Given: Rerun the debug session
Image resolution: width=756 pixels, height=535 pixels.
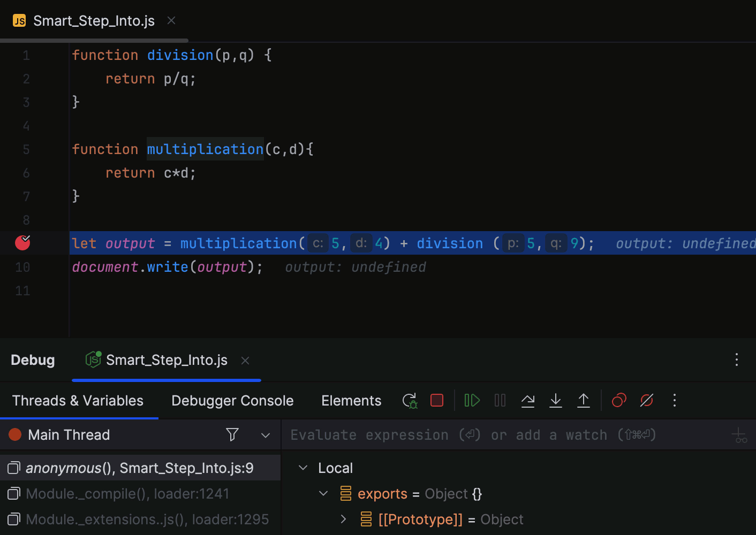Looking at the screenshot, I should pos(410,400).
